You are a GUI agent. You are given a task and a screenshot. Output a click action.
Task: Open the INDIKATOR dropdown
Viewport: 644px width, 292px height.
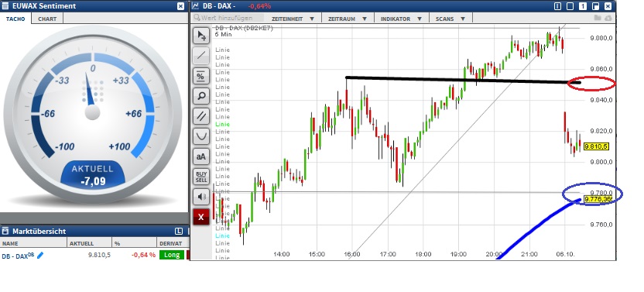[x=401, y=19]
